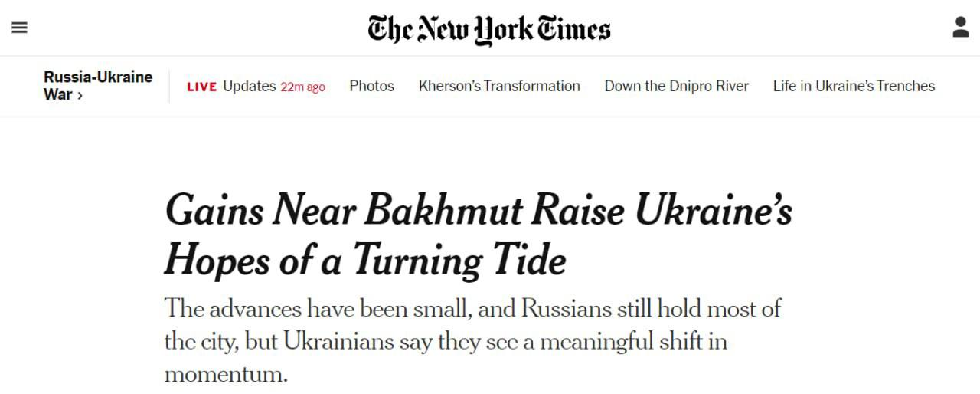
Task: Select the Photos nav item
Action: [371, 86]
